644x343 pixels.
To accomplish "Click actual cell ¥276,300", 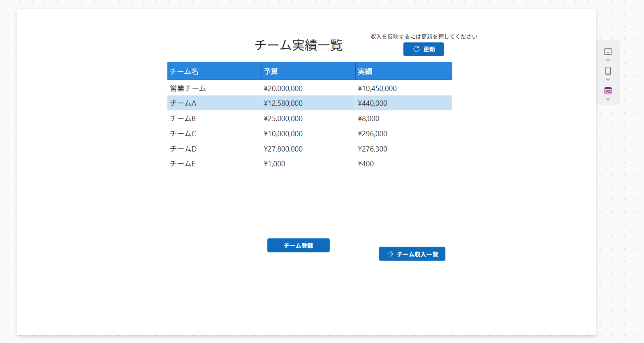I will tap(373, 149).
